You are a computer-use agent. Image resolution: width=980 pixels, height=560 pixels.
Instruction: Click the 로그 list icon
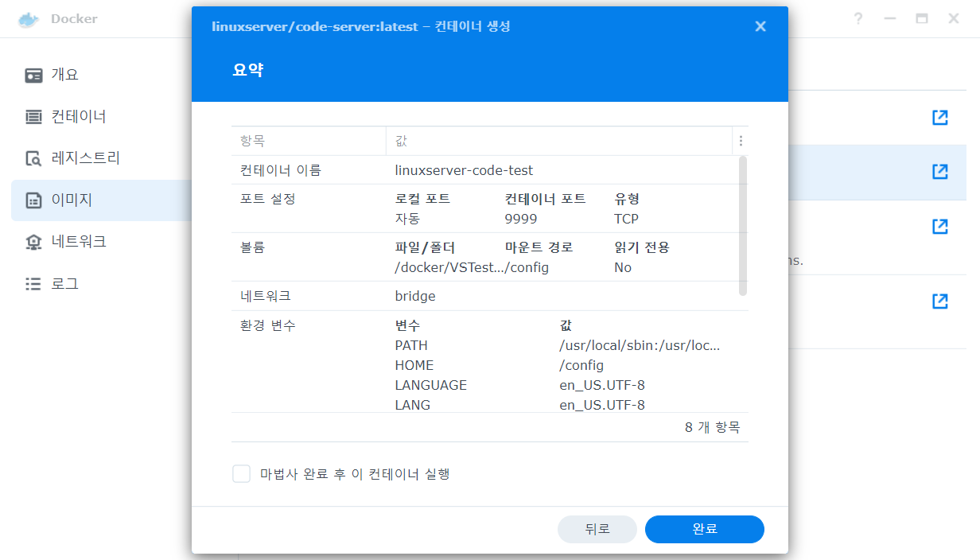33,283
